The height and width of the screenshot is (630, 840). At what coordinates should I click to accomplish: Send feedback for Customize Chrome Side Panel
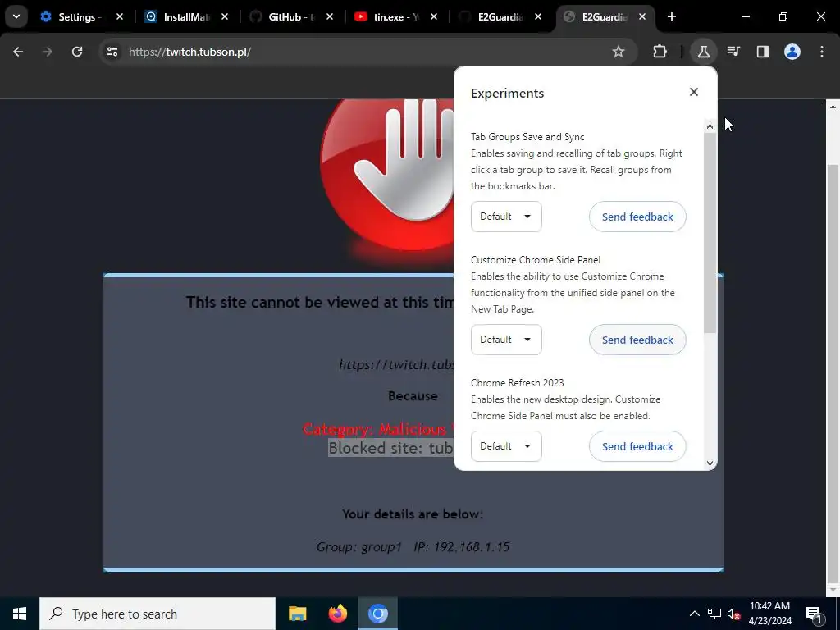[x=637, y=340]
